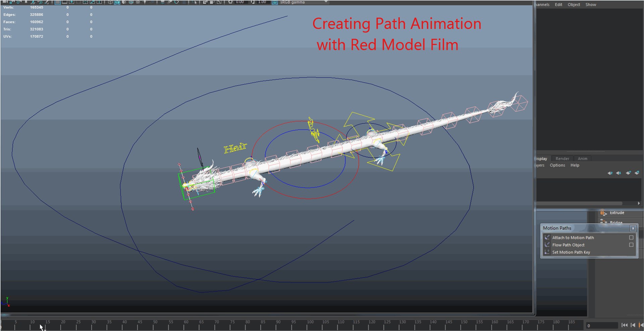Create layer from selected objects icon
Screen dimensions: 644x331
pos(637,173)
